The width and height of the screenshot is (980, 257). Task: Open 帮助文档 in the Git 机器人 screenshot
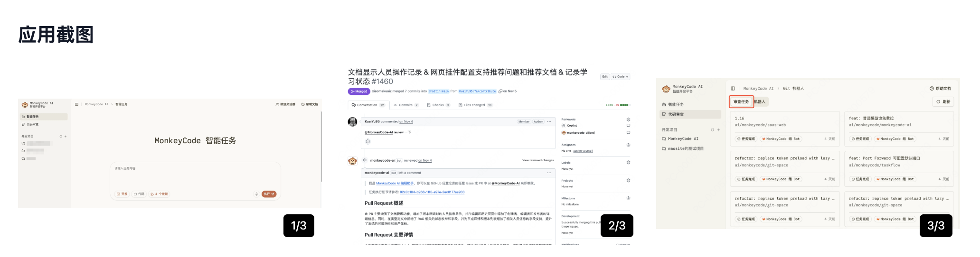point(941,89)
